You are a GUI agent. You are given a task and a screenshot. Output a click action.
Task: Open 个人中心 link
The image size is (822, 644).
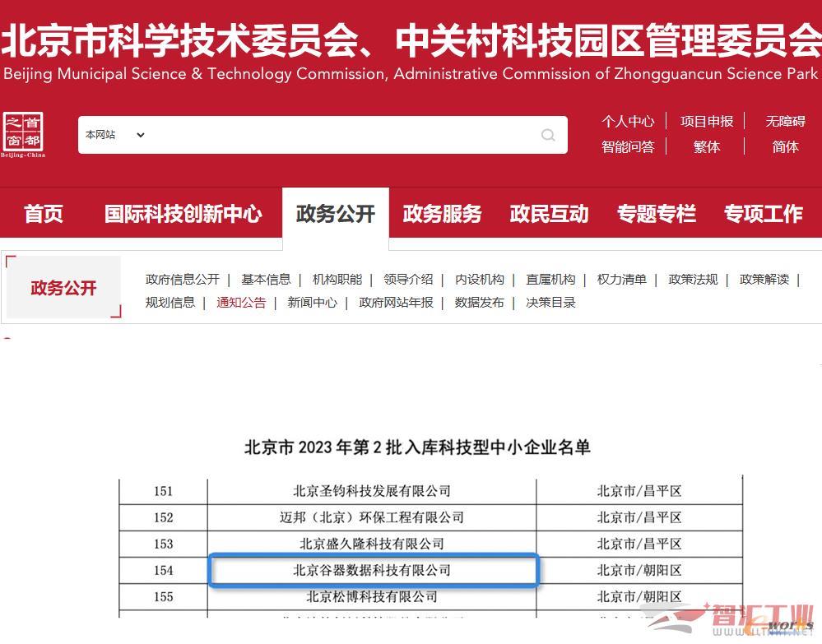[628, 122]
